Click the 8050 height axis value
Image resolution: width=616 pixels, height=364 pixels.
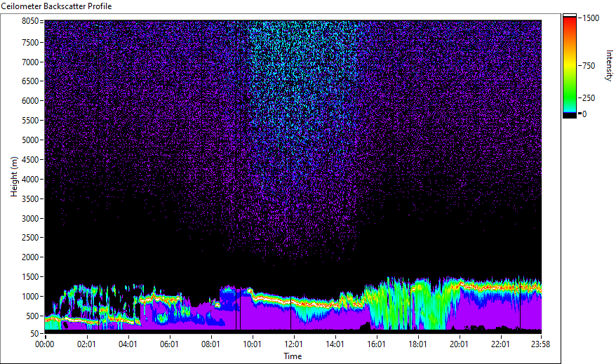point(30,21)
